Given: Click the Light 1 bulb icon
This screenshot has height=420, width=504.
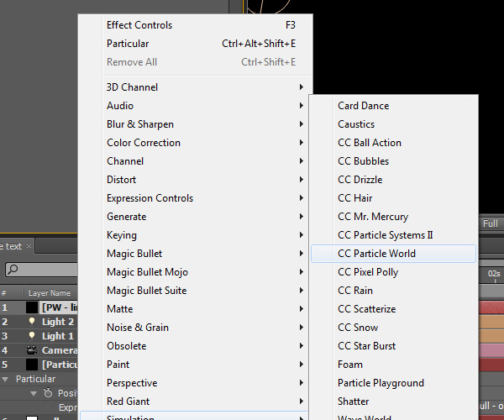Looking at the screenshot, I should click(x=32, y=336).
